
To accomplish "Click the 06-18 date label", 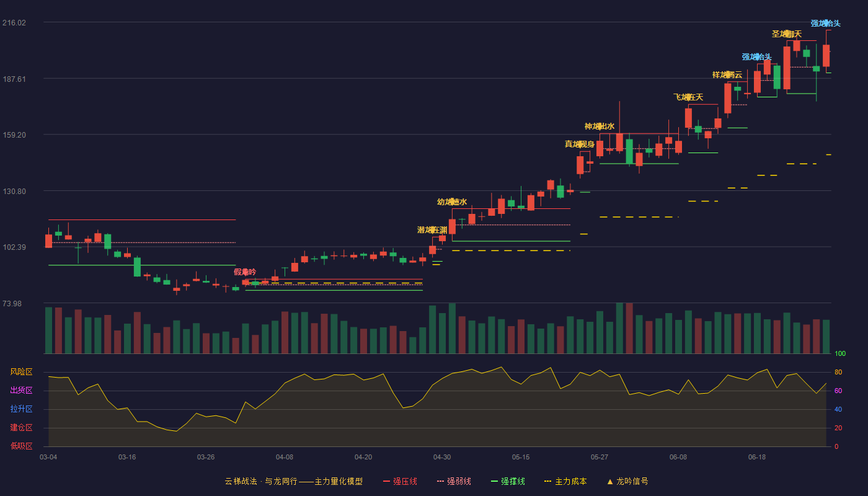I will [757, 457].
